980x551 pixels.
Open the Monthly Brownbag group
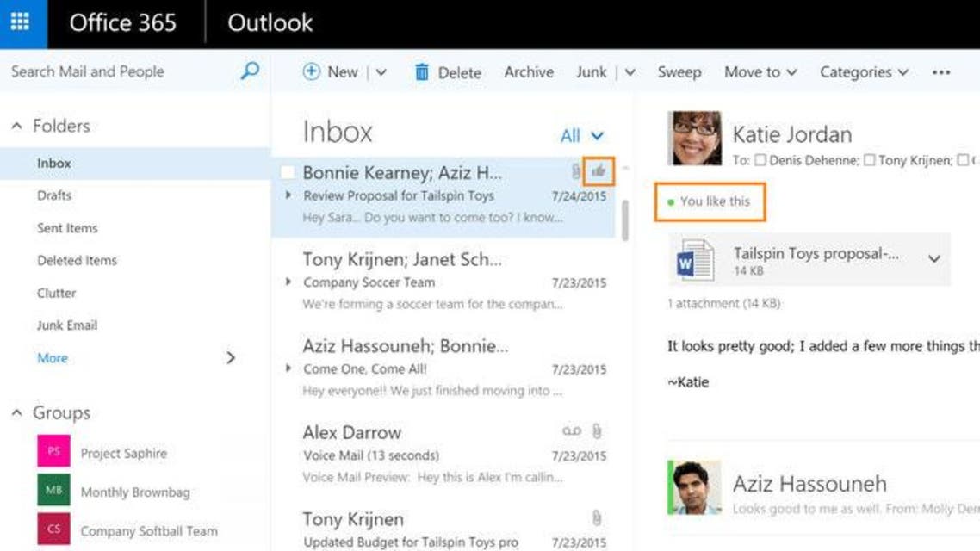point(135,492)
